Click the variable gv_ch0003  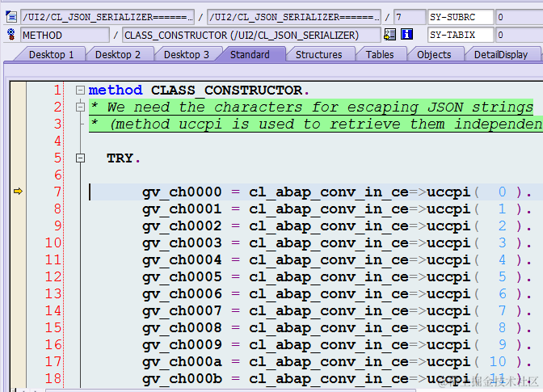(x=182, y=243)
